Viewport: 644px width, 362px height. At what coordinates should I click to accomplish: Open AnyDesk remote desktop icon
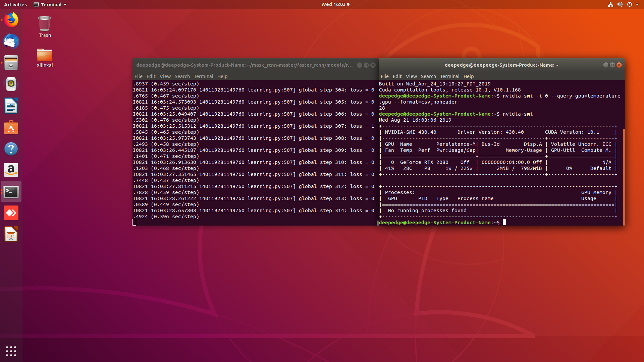point(11,213)
